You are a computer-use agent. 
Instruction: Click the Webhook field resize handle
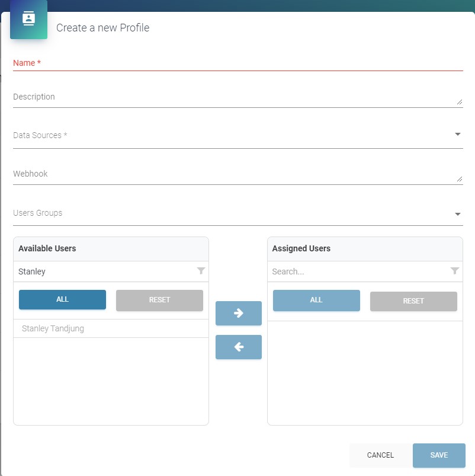click(460, 179)
